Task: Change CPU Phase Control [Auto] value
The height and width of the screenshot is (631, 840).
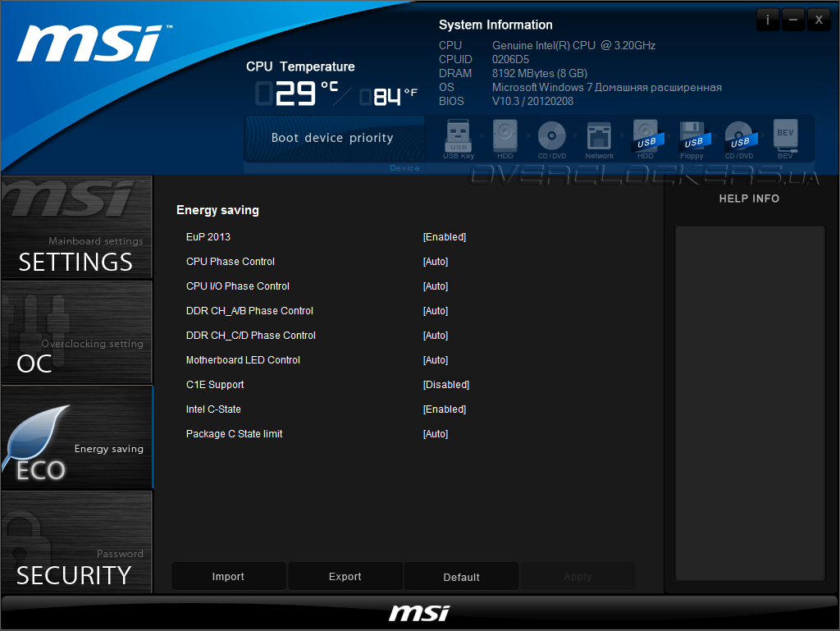Action: click(x=436, y=262)
